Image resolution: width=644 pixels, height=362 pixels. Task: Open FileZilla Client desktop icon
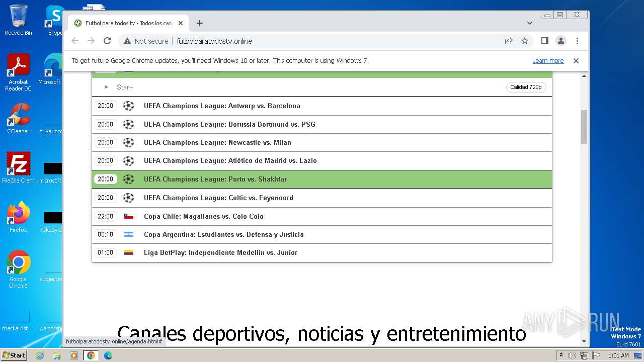click(18, 168)
